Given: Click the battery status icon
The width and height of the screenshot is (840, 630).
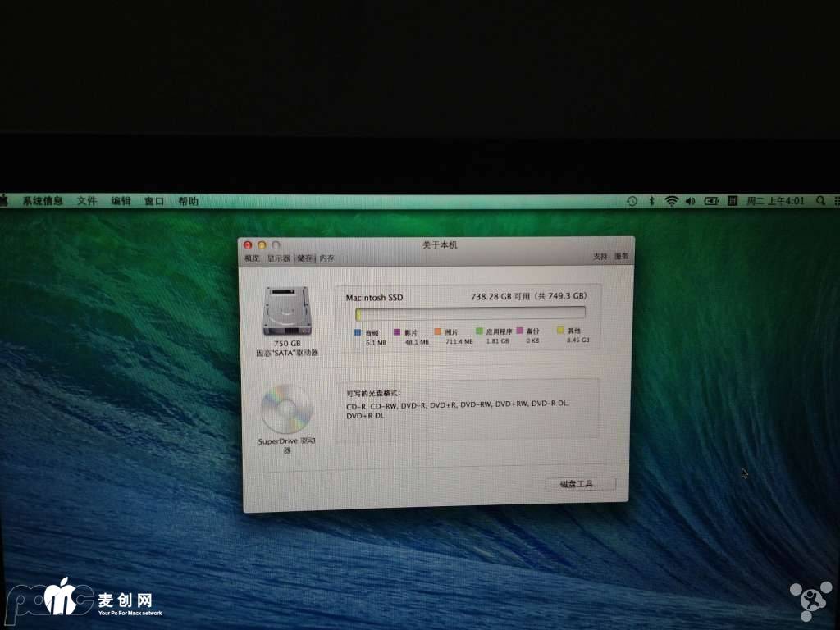Looking at the screenshot, I should (710, 201).
